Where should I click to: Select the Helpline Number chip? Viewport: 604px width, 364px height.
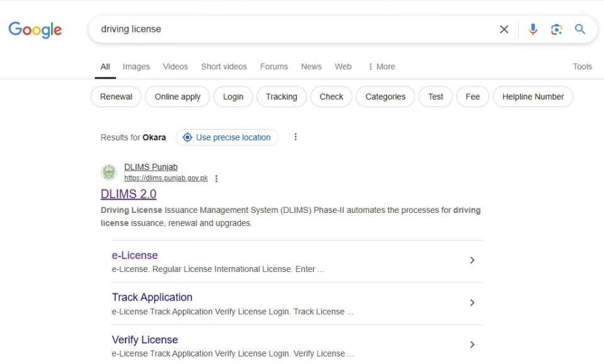[533, 97]
